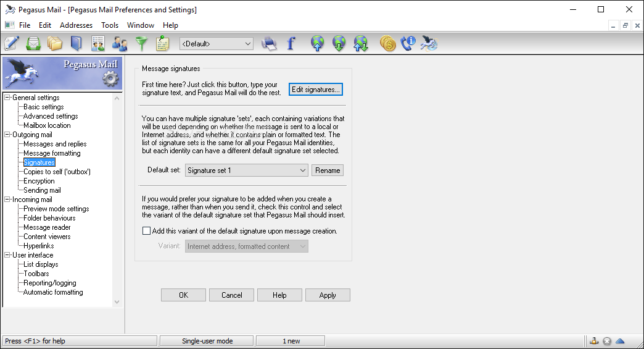Open the local users icon
The width and height of the screenshot is (644, 349).
[120, 43]
